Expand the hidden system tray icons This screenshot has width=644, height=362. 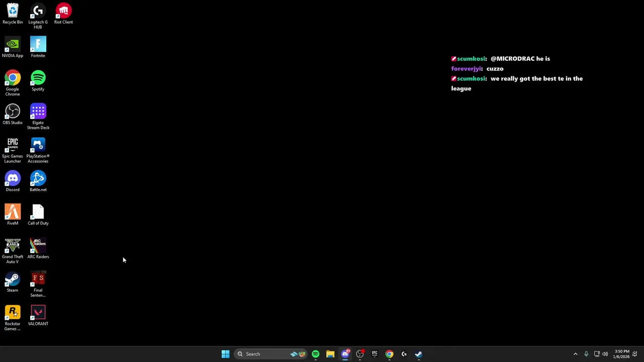pos(576,354)
